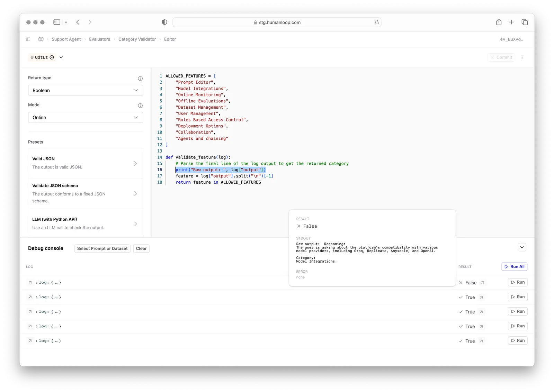Viewport: 554px width, 392px height.
Task: Open the Validate JSON schema preset
Action: tap(86, 193)
